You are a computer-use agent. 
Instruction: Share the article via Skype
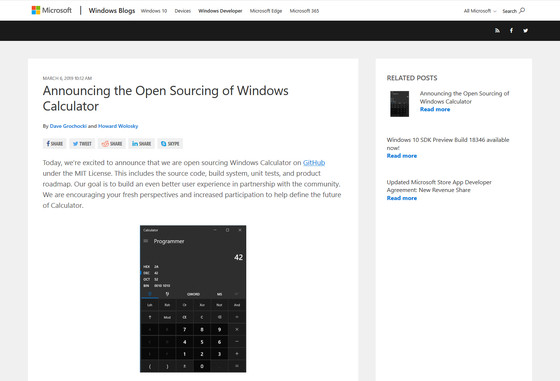coord(170,144)
